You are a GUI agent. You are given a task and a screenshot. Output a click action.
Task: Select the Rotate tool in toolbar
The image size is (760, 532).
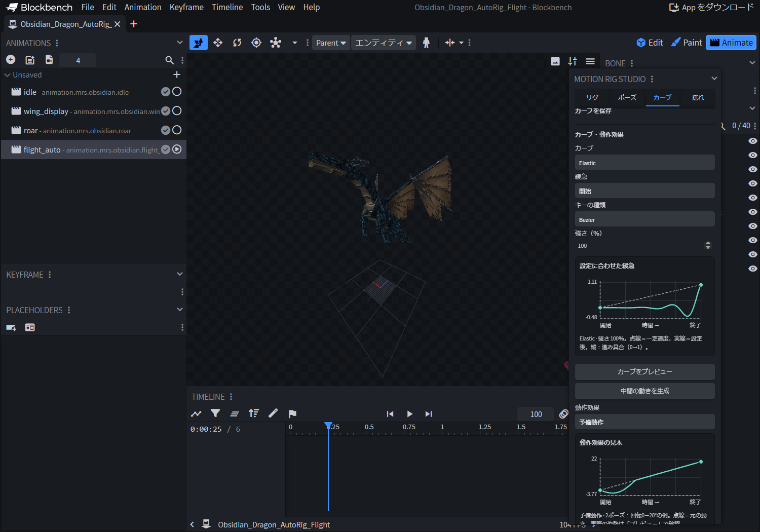click(237, 43)
